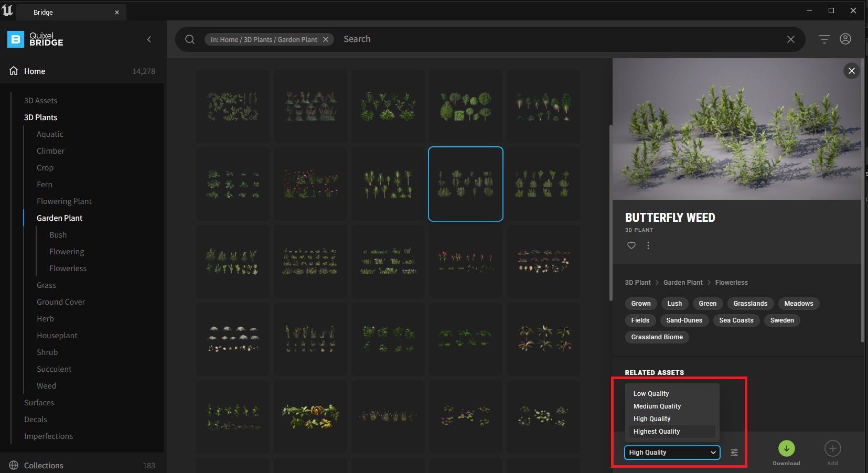The height and width of the screenshot is (473, 868).
Task: Choose High Quality from the dropdown list
Action: (x=672, y=419)
